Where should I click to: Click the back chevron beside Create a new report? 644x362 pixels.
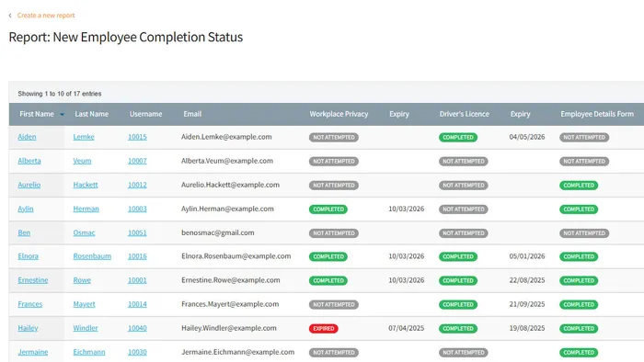[x=10, y=16]
